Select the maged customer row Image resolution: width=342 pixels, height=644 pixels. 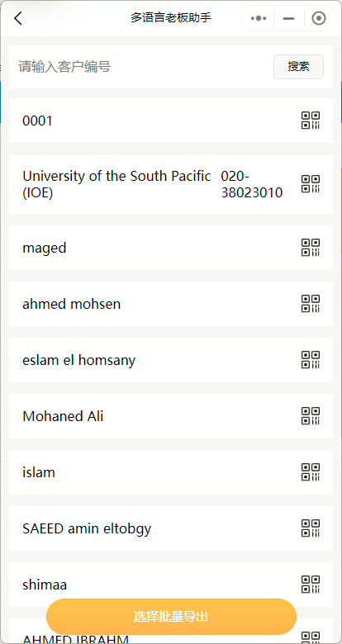(171, 248)
